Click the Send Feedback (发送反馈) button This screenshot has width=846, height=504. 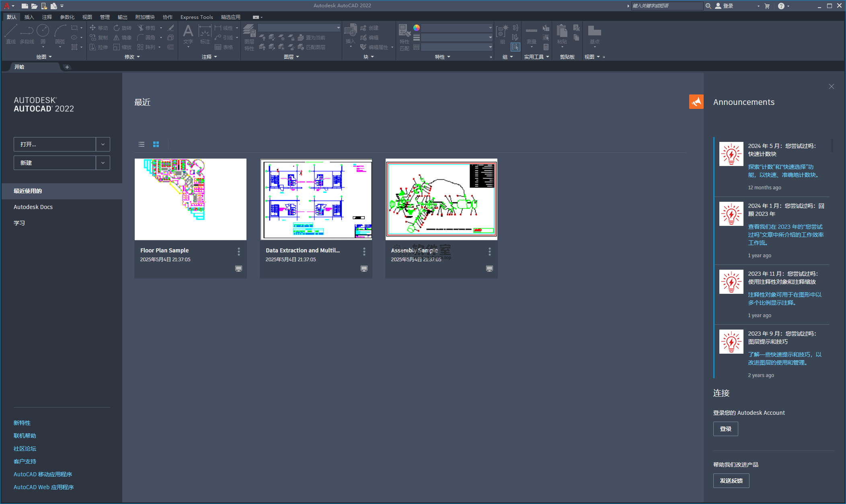point(731,481)
